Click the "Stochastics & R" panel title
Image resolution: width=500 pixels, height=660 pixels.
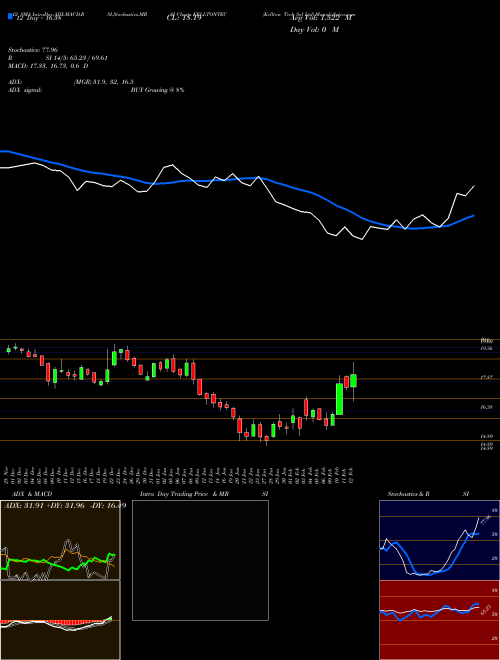point(409,494)
